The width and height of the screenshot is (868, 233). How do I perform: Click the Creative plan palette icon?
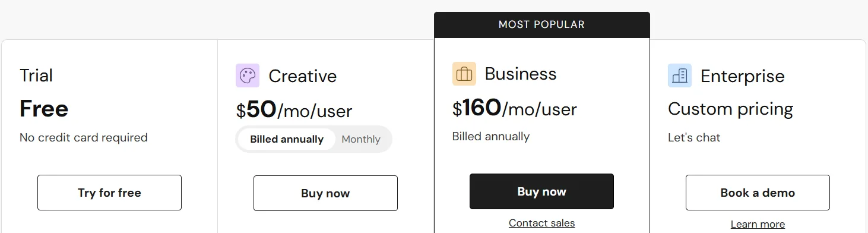click(248, 75)
